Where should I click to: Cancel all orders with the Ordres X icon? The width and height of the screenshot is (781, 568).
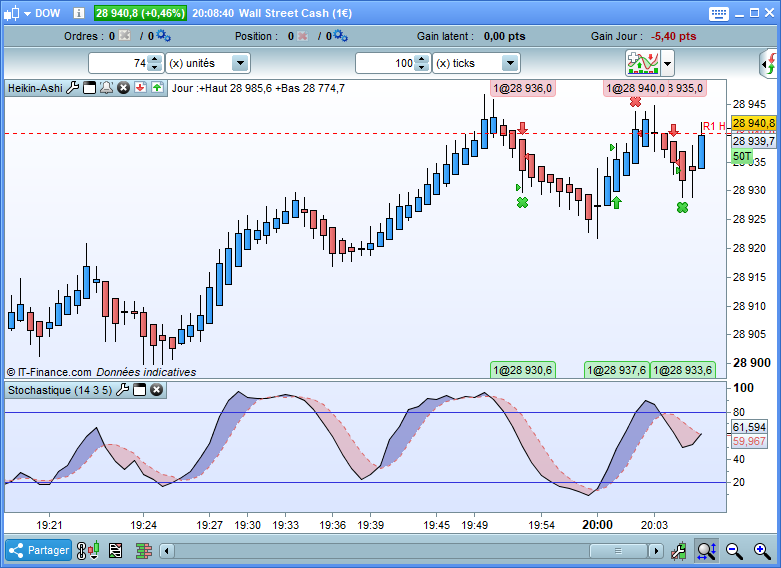coord(125,35)
